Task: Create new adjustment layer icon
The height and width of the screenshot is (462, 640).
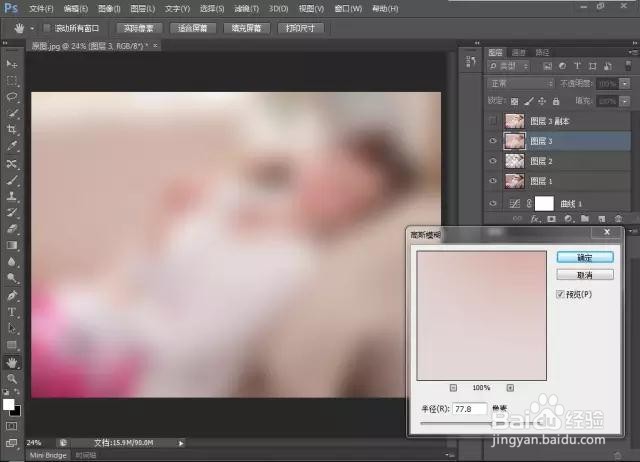Action: pyautogui.click(x=569, y=219)
